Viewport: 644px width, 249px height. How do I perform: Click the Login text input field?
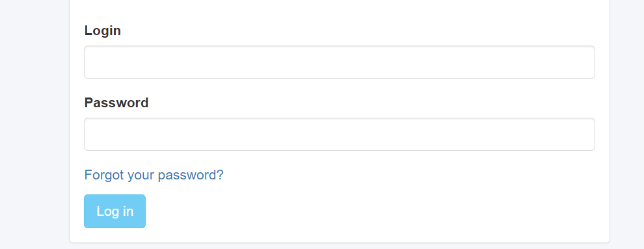[x=340, y=62]
